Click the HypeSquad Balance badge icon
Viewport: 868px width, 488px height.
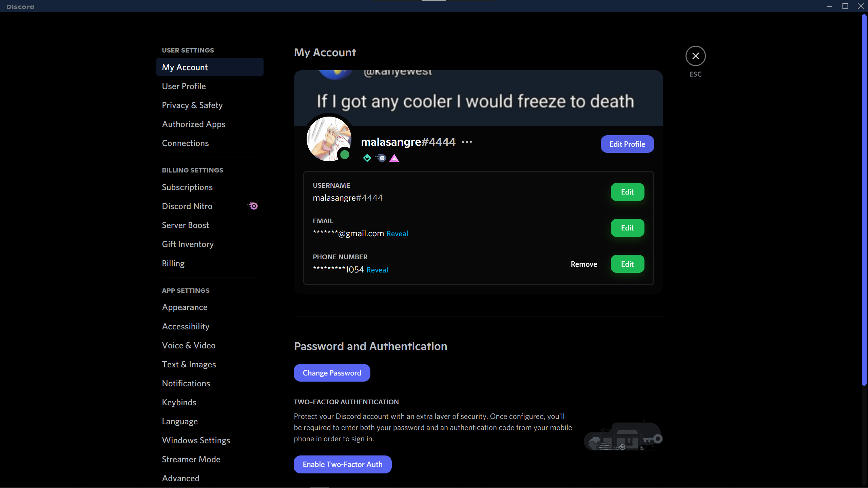tap(367, 158)
